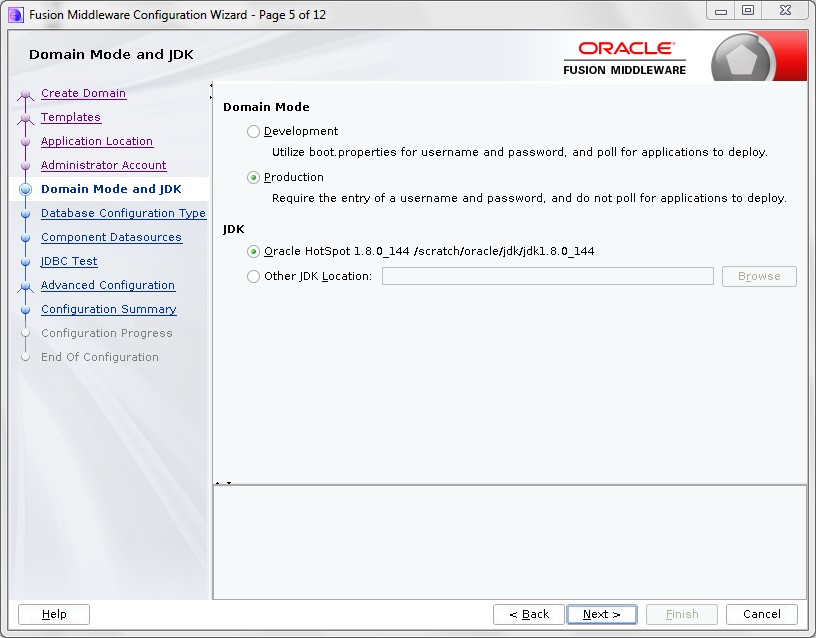816x638 pixels.
Task: Click the End Of Configuration step text
Action: (100, 357)
